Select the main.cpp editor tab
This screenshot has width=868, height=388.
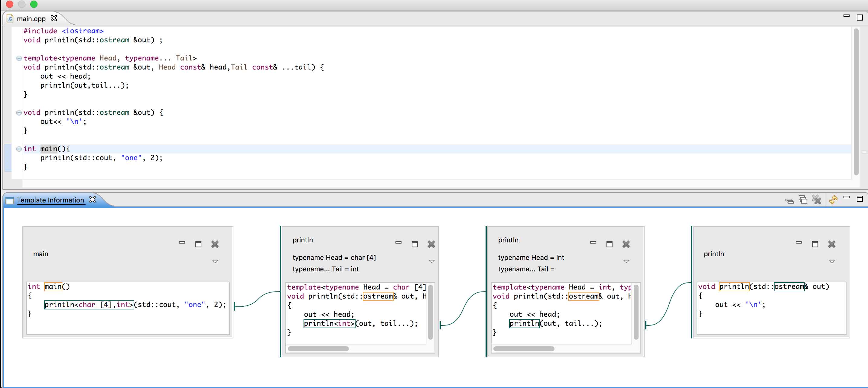pos(31,19)
